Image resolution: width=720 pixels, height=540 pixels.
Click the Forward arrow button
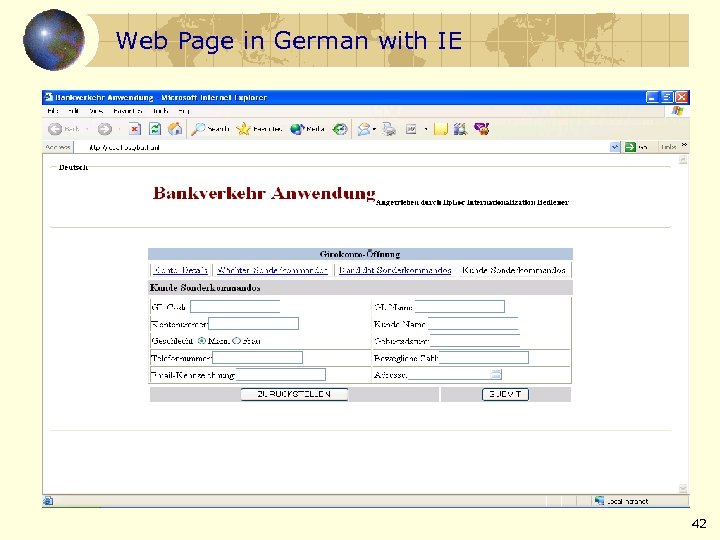pos(105,129)
